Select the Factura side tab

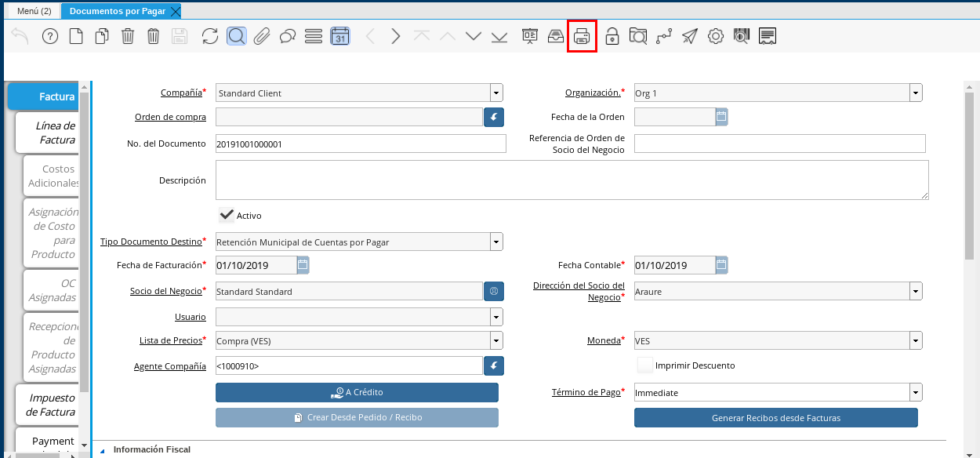coord(44,96)
